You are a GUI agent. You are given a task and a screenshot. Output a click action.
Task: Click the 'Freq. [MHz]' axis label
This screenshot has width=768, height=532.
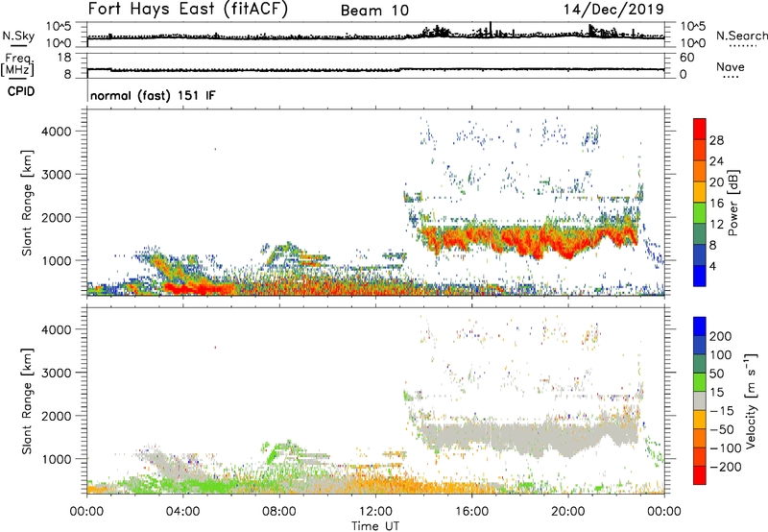point(18,64)
